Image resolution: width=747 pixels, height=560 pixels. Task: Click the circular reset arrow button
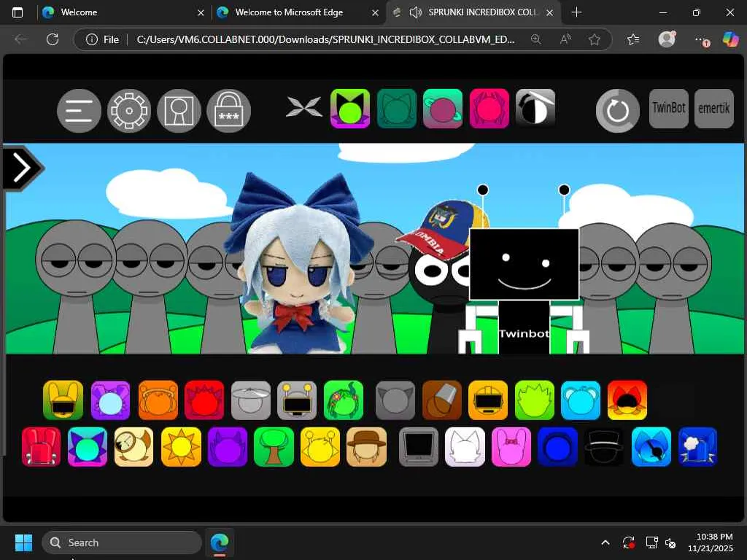[x=618, y=111]
